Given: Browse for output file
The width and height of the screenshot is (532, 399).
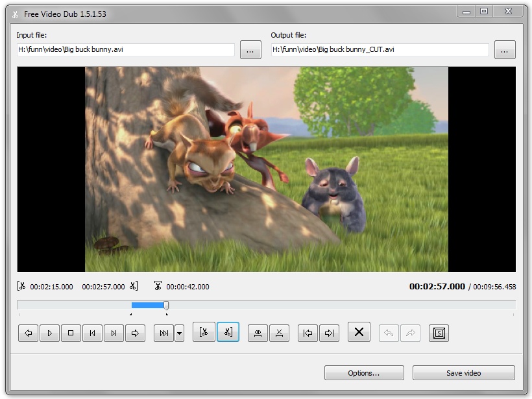Looking at the screenshot, I should (x=505, y=50).
